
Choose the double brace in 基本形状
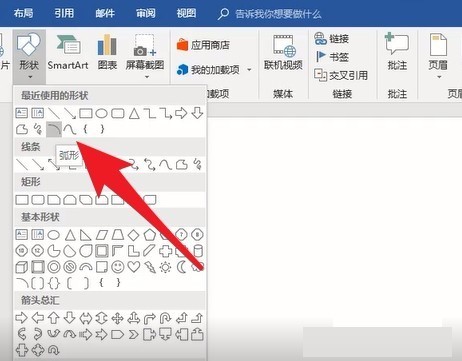point(54,283)
